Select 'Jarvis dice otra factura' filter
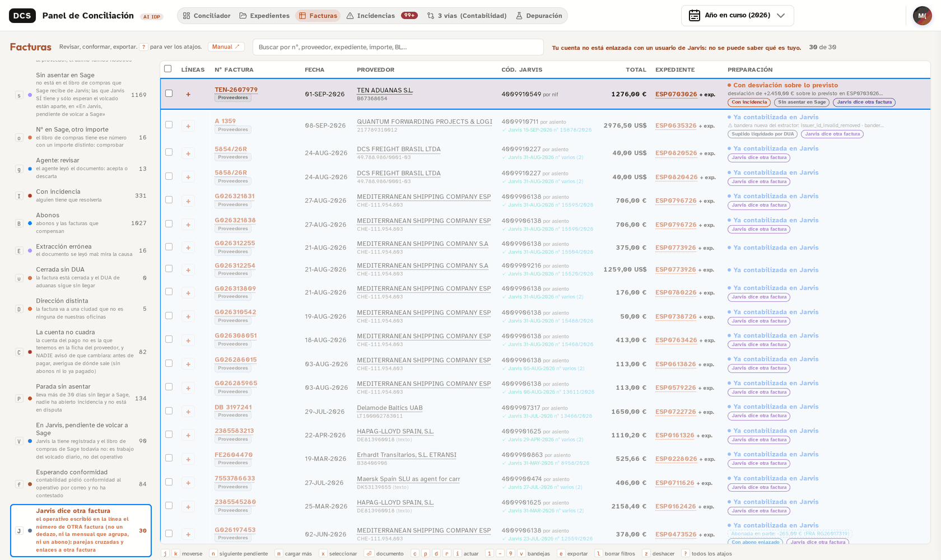Image resolution: width=941 pixels, height=560 pixels. pyautogui.click(x=81, y=530)
